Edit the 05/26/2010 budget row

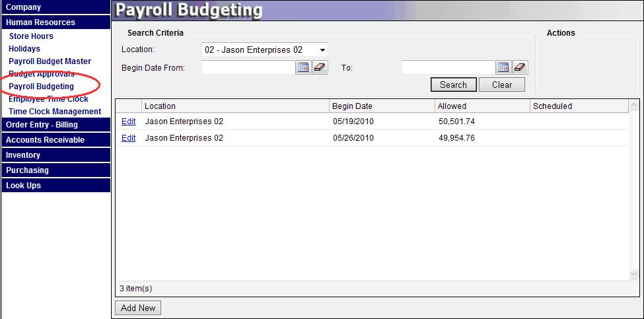128,138
